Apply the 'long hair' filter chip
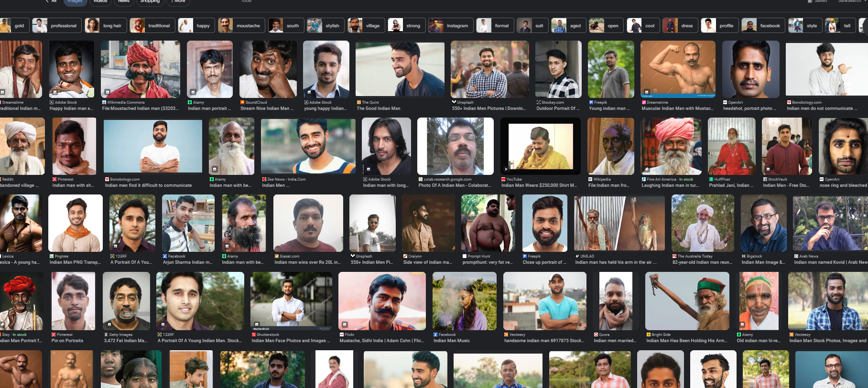Screen dimensions: 868x388 (105, 26)
